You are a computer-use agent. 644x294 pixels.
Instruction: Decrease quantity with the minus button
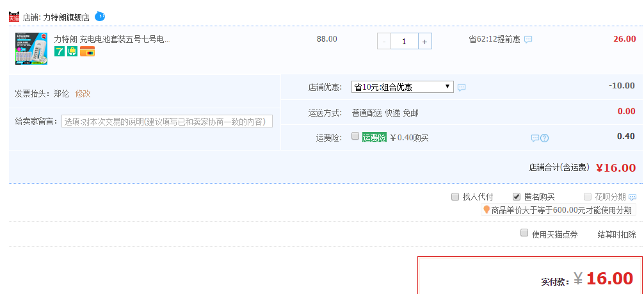[384, 41]
